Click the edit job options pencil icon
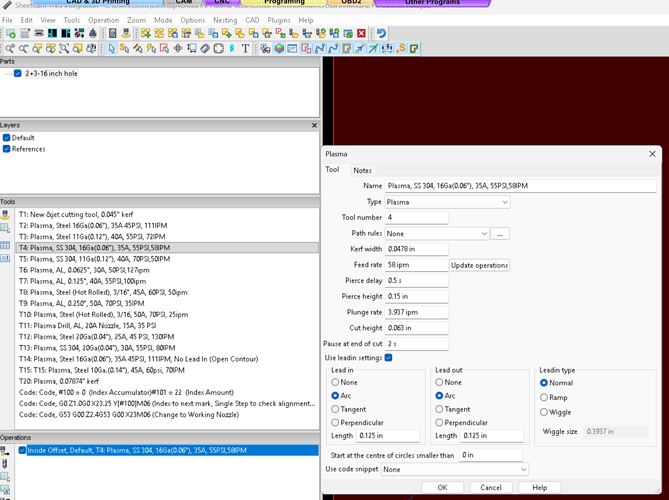This screenshot has width=669, height=500. (x=25, y=33)
